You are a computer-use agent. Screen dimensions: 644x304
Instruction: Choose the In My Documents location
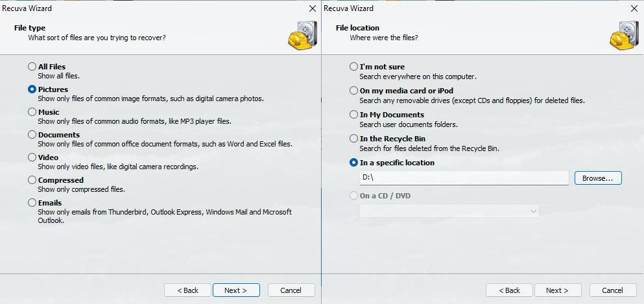coord(353,115)
